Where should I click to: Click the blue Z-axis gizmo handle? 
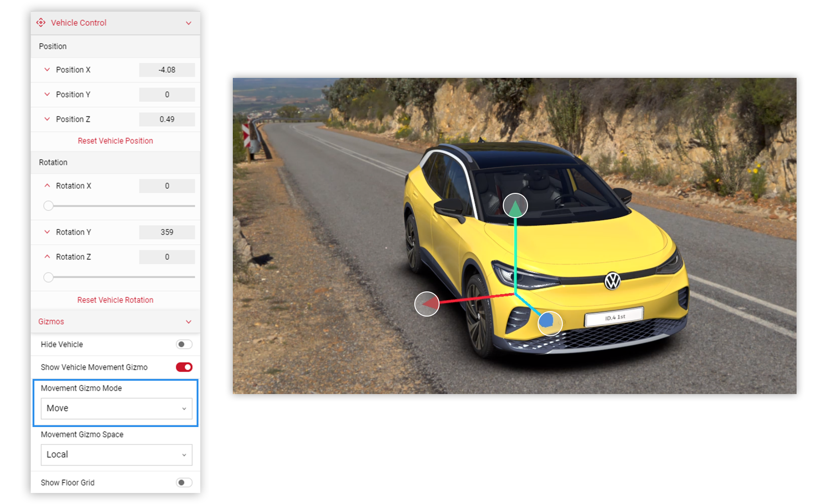click(550, 323)
